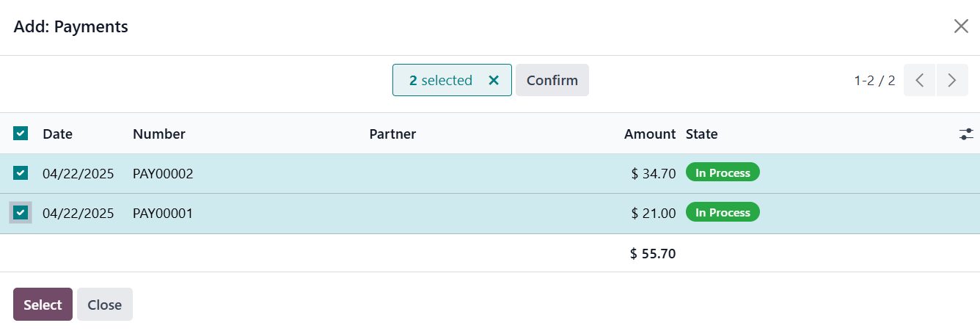Click the 1-2 / 2 pager counter
The image size is (980, 331).
point(874,81)
